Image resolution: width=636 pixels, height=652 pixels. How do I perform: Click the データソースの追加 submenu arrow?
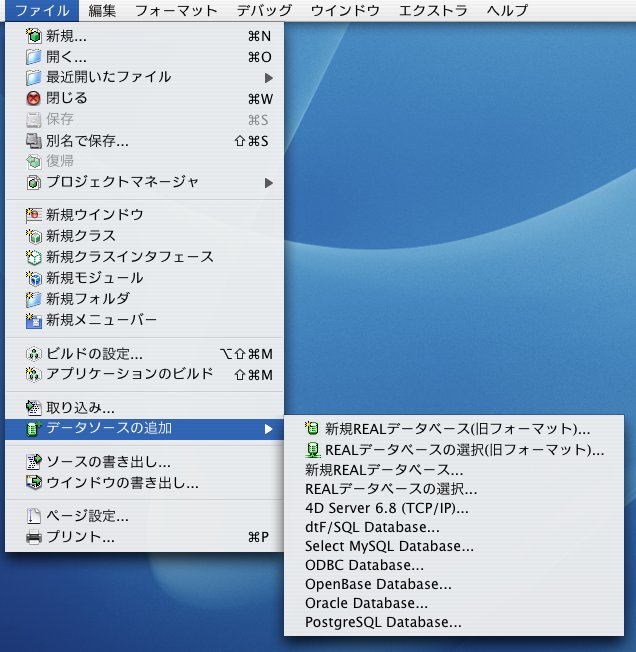click(269, 429)
